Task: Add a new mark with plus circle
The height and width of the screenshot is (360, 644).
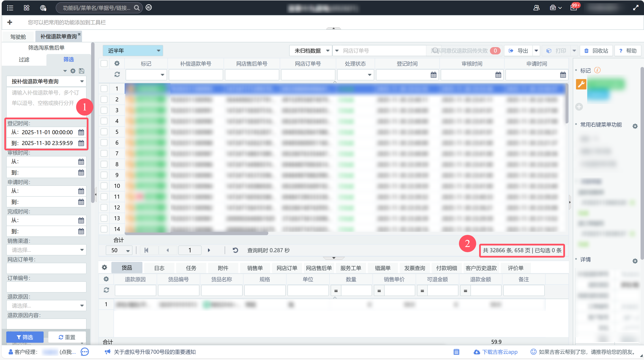Action: (579, 107)
